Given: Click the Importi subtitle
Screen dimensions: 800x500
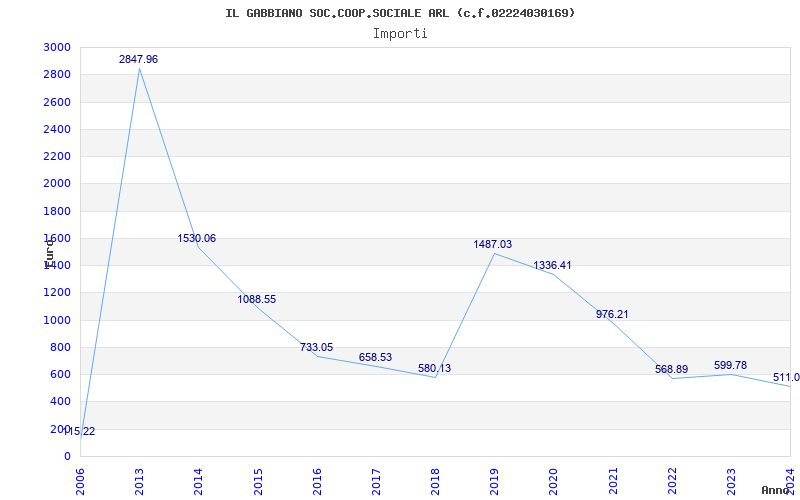Looking at the screenshot, I should [x=400, y=34].
